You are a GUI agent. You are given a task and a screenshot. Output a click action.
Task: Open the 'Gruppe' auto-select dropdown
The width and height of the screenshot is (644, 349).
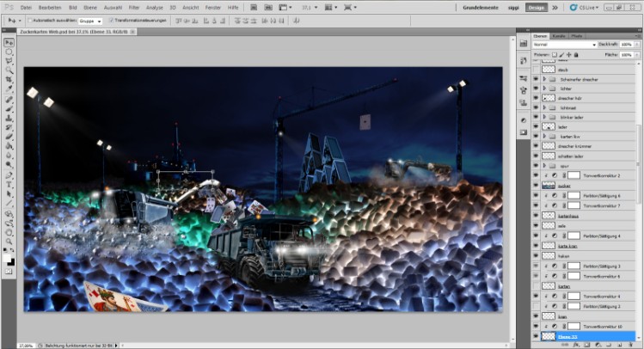click(89, 20)
